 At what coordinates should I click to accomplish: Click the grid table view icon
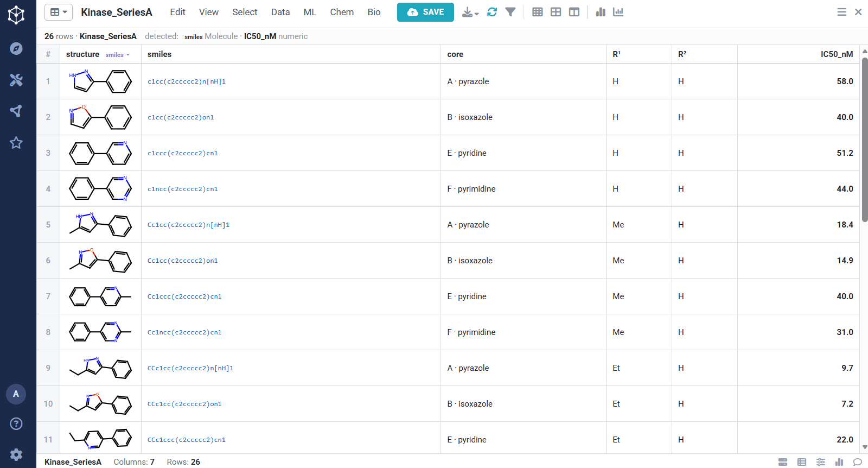click(x=538, y=12)
